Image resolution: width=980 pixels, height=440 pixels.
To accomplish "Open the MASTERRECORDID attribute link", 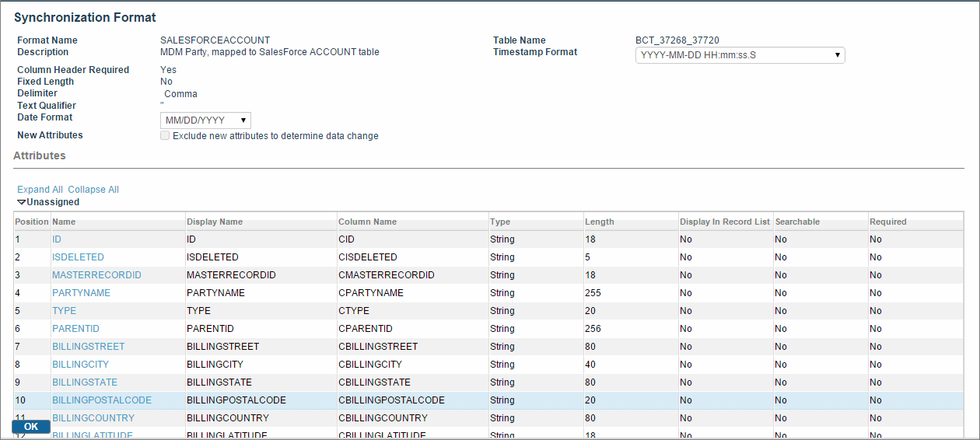I will [96, 275].
